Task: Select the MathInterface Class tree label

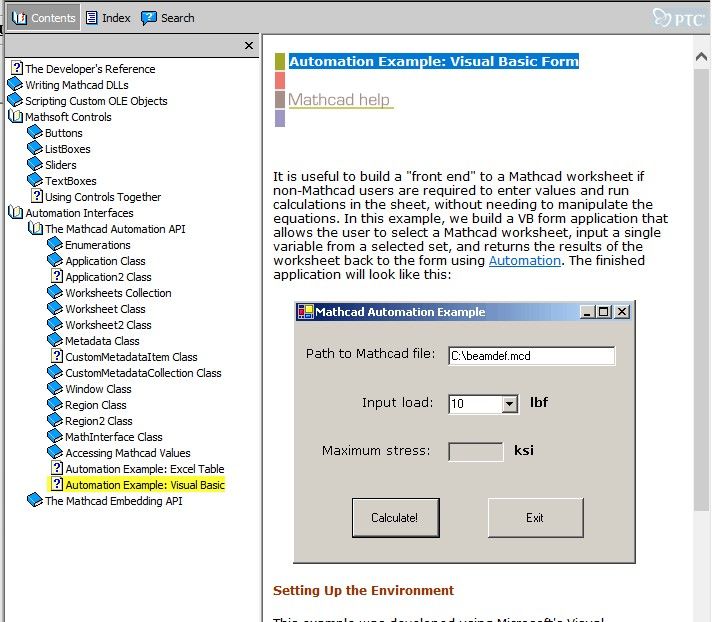Action: [x=114, y=437]
